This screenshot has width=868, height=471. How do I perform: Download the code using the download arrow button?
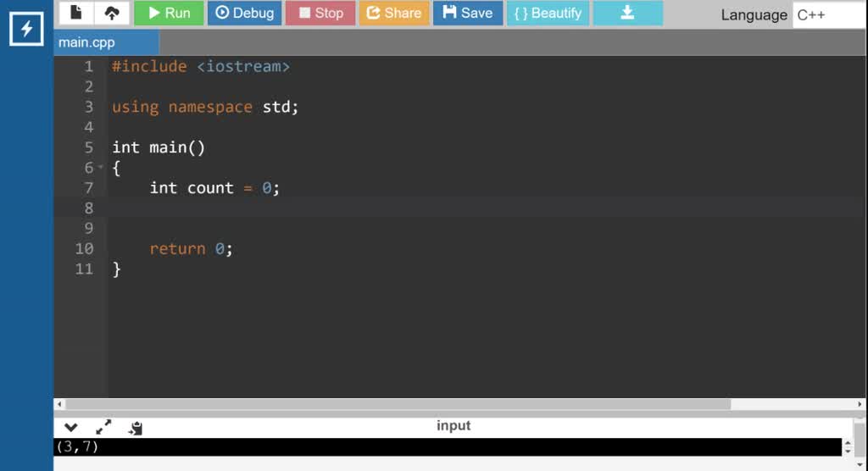point(627,13)
